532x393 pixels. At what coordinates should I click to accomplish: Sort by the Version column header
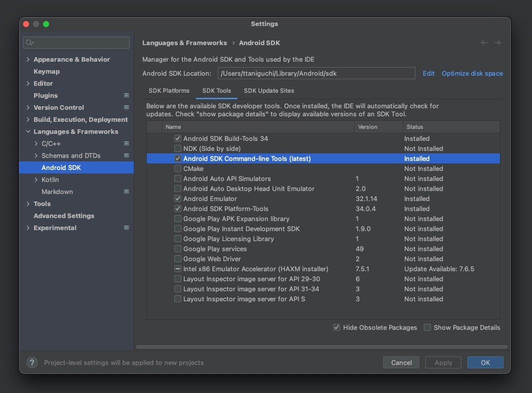(x=379, y=127)
